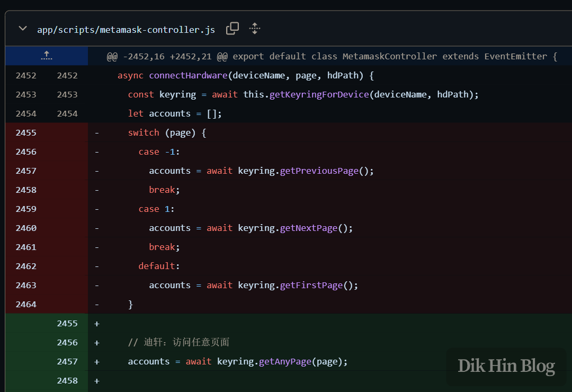The width and height of the screenshot is (572, 392).
Task: Copy the file path using the copy icon
Action: pos(232,29)
